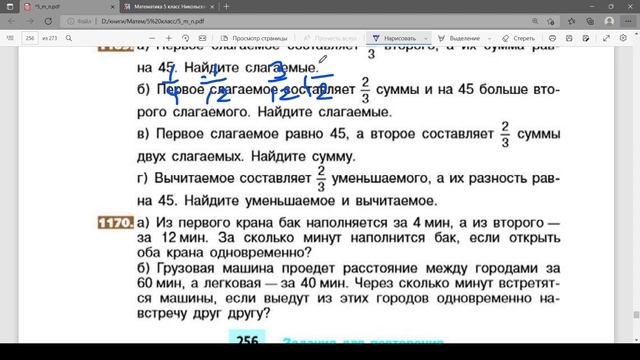
Task: Reload the current page
Action: (48, 21)
